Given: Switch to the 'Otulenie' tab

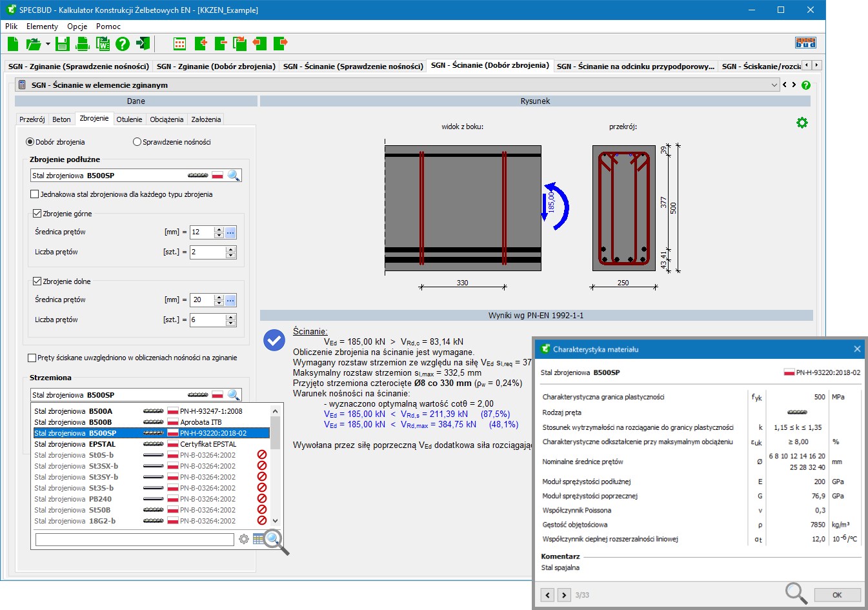Looking at the screenshot, I should click(x=129, y=119).
